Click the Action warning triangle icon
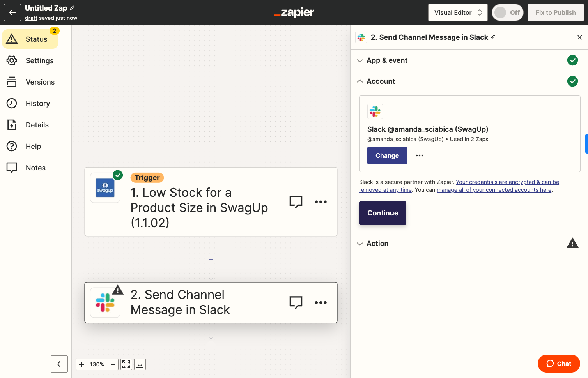Image resolution: width=588 pixels, height=378 pixels. (572, 243)
